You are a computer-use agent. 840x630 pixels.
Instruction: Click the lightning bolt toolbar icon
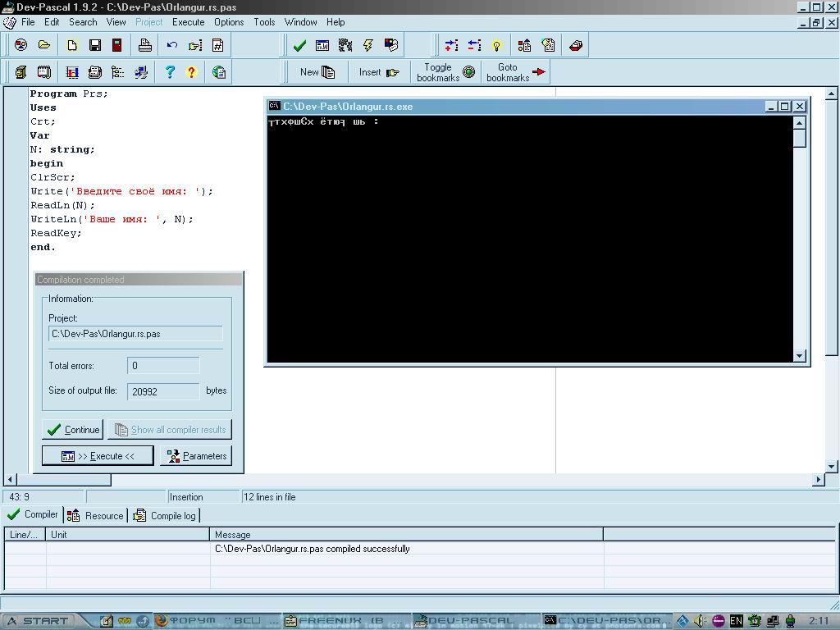(368, 45)
